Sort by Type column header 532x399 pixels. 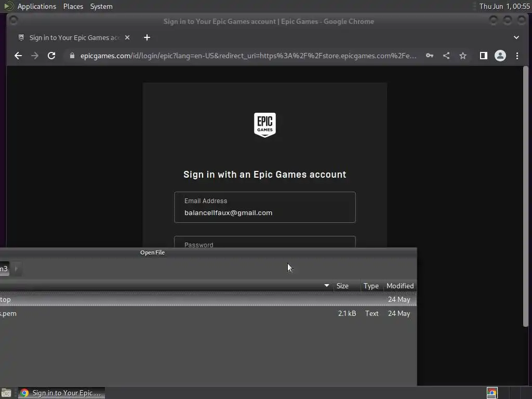pyautogui.click(x=371, y=286)
